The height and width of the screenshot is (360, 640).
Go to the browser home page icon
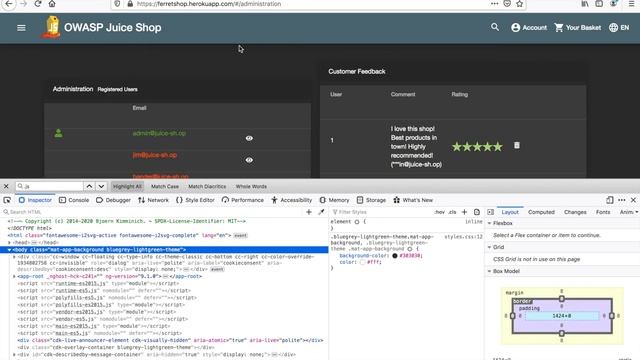[x=52, y=4]
